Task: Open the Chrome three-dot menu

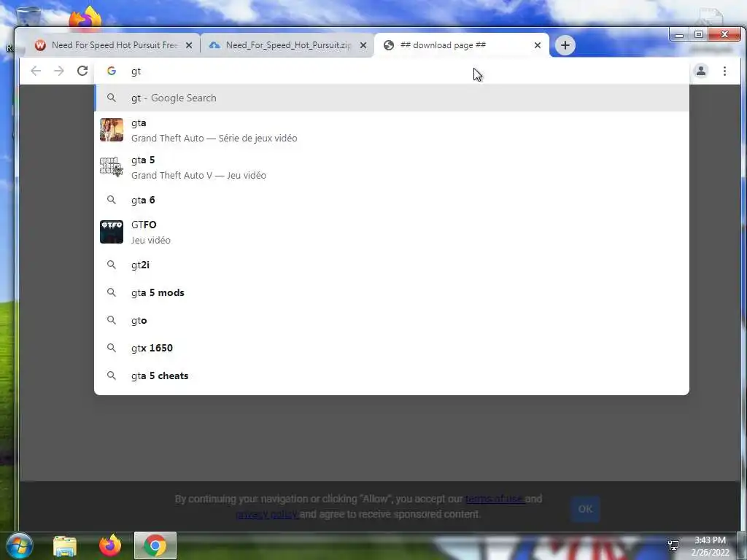Action: (x=724, y=71)
